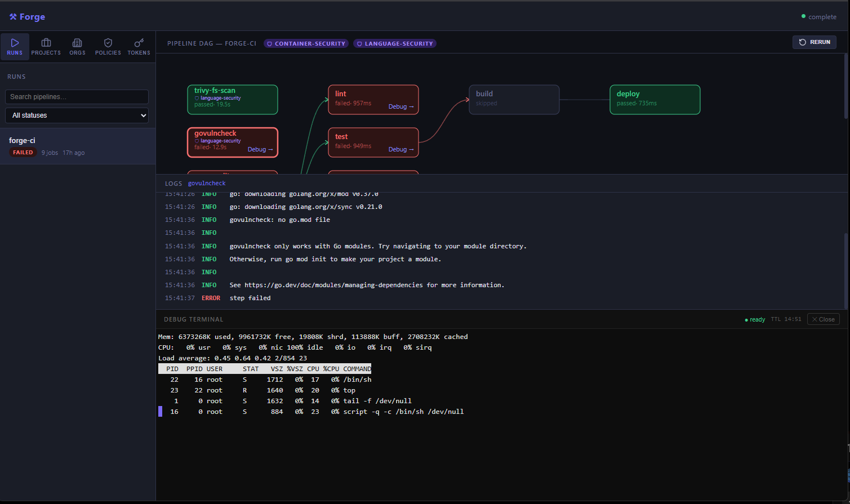The image size is (850, 504).
Task: Open Debug link on lint job
Action: pyautogui.click(x=401, y=106)
